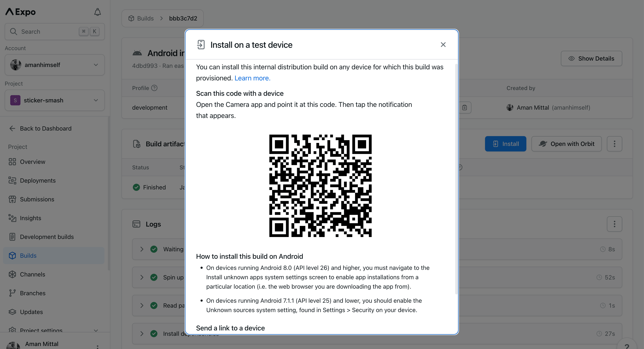Expand the Spin up logs step
The width and height of the screenshot is (644, 349).
click(142, 277)
